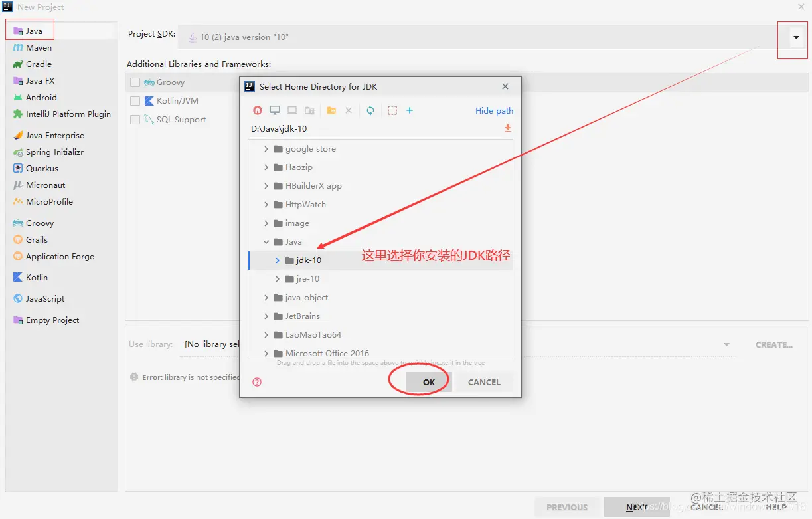The image size is (812, 519).
Task: Click CANCEL in the JDK dialog
Action: click(484, 382)
